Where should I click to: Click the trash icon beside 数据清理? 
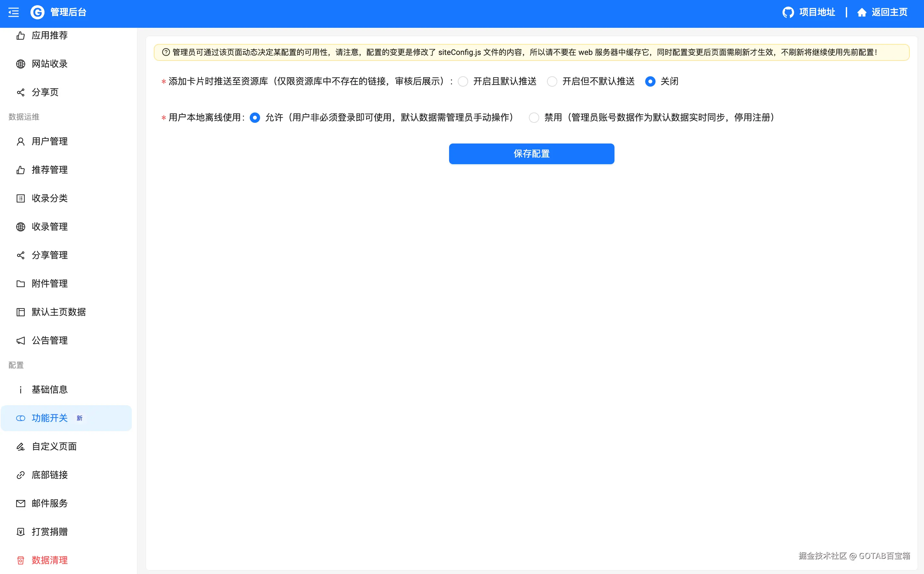click(x=20, y=560)
